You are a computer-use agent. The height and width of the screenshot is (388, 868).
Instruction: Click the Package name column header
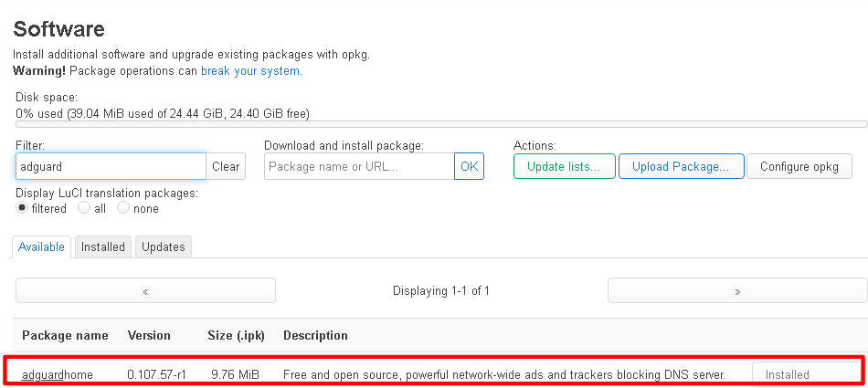(x=65, y=335)
